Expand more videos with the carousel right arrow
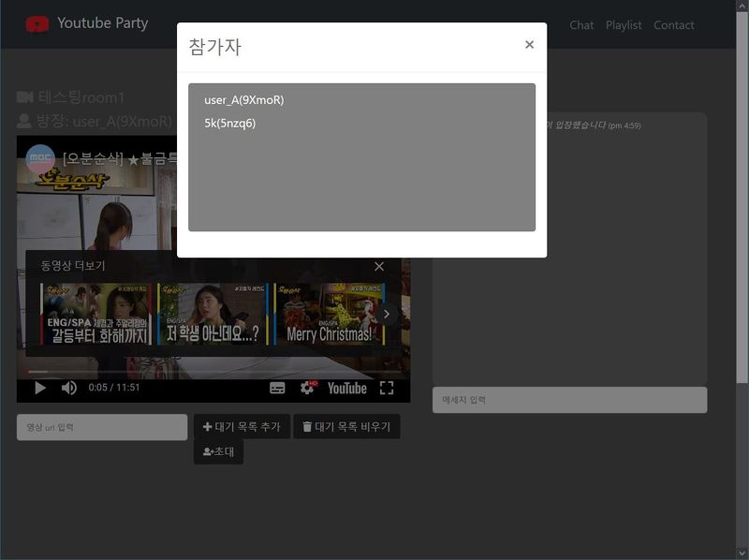Image resolution: width=749 pixels, height=560 pixels. point(386,314)
